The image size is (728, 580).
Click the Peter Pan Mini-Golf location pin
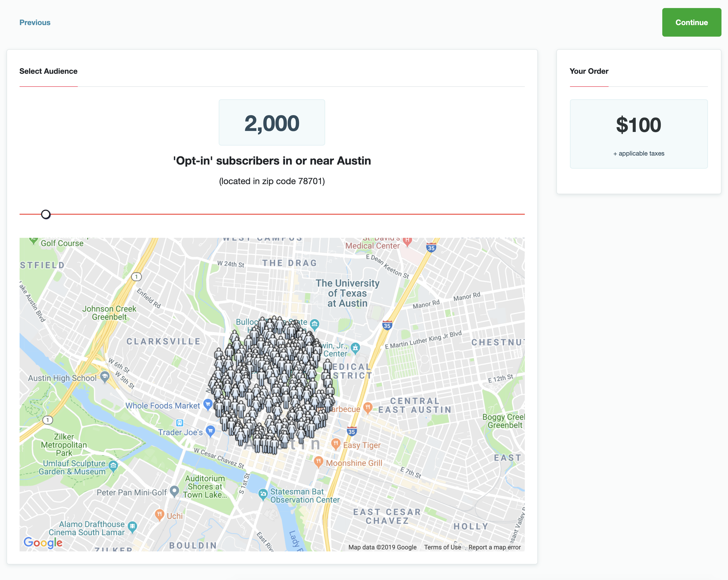pyautogui.click(x=174, y=491)
